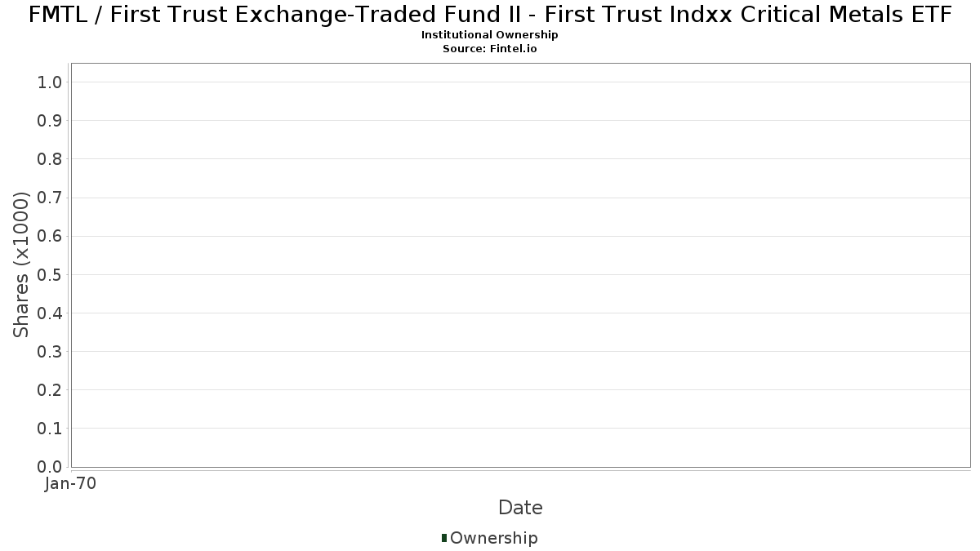Select the 0.8 y-axis tick label
Image resolution: width=980 pixels, height=551 pixels.
pos(50,158)
